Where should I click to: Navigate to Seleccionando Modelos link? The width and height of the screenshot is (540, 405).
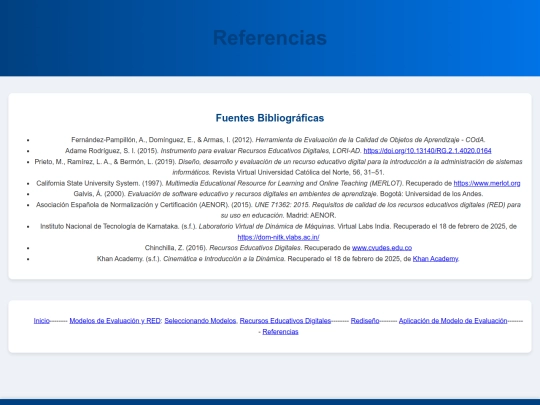(x=200, y=321)
